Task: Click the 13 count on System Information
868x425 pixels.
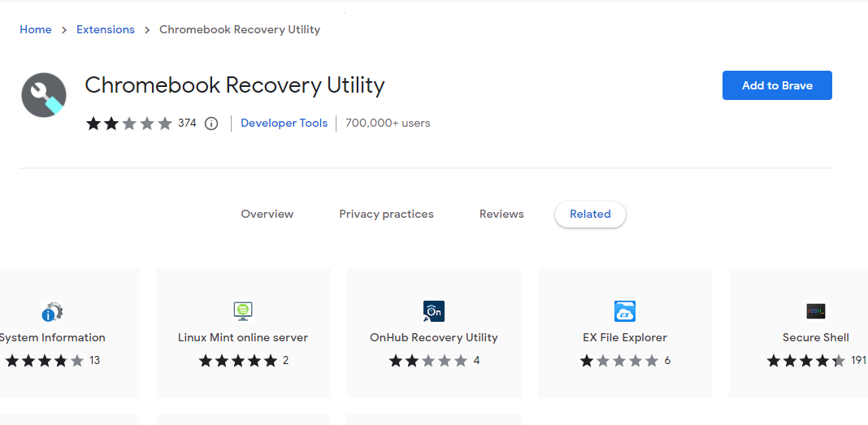Action: click(94, 361)
